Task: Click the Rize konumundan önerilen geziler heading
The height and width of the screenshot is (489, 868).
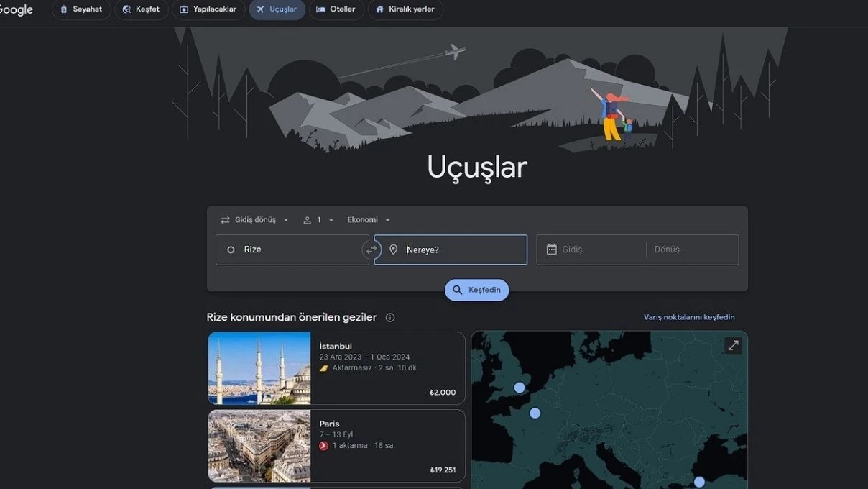Action: point(292,317)
